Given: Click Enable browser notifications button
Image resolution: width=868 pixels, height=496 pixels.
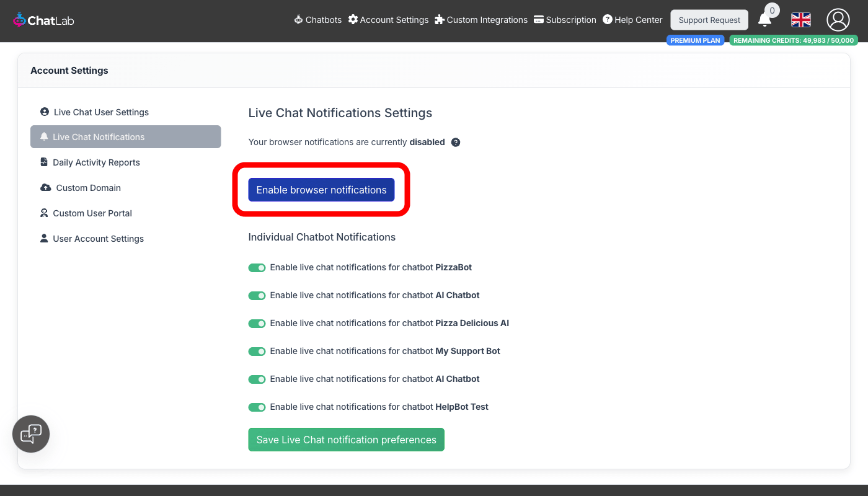Looking at the screenshot, I should click(321, 190).
